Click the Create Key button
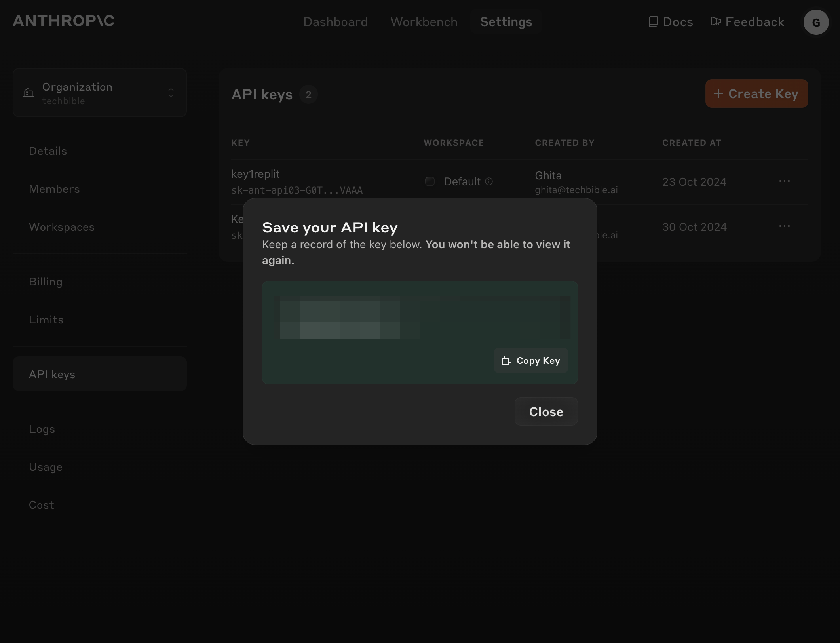840x643 pixels. coord(756,93)
